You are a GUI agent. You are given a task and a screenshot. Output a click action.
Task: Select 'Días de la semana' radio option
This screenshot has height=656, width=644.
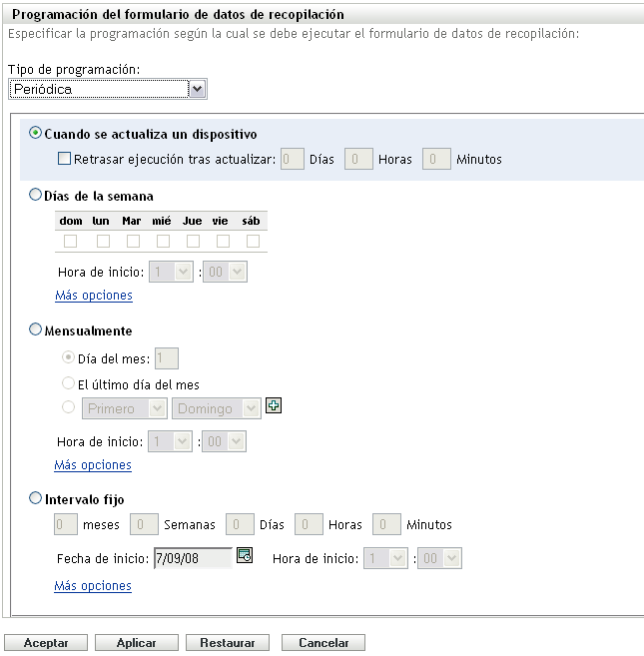tap(35, 195)
